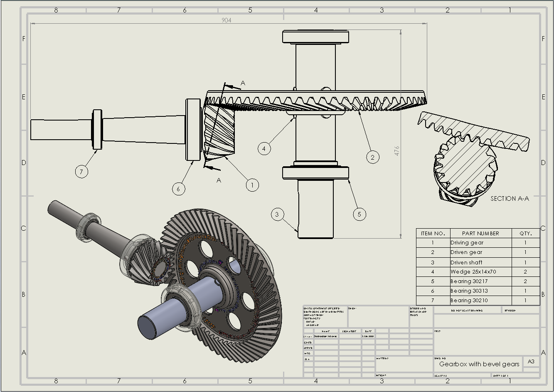The height and width of the screenshot is (392, 554).
Task: Select balloon number 3 on driven shaft
Action: coord(277,215)
